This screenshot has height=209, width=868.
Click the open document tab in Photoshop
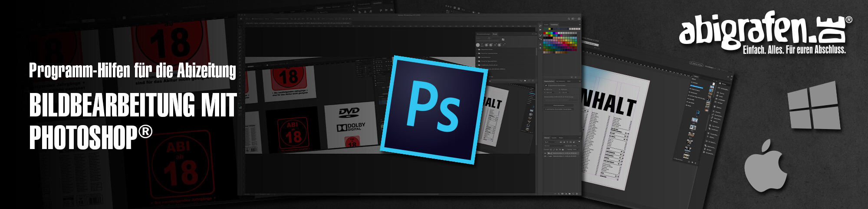click(x=298, y=23)
